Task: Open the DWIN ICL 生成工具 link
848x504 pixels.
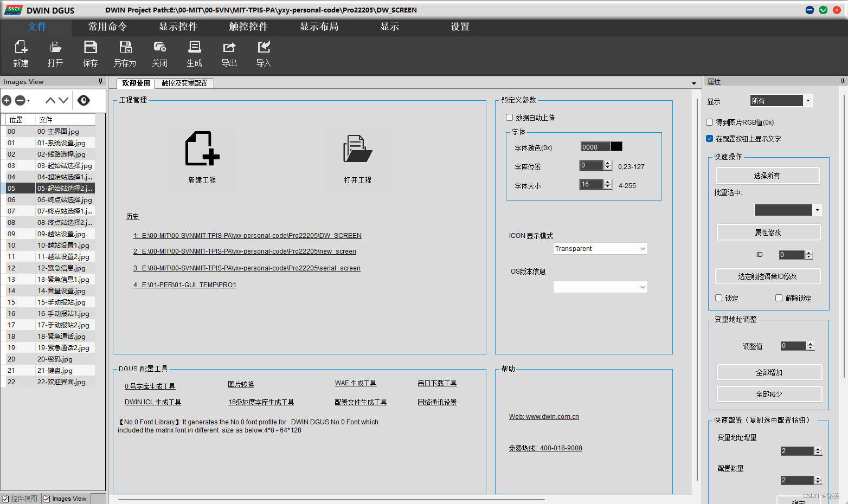Action: pyautogui.click(x=153, y=402)
